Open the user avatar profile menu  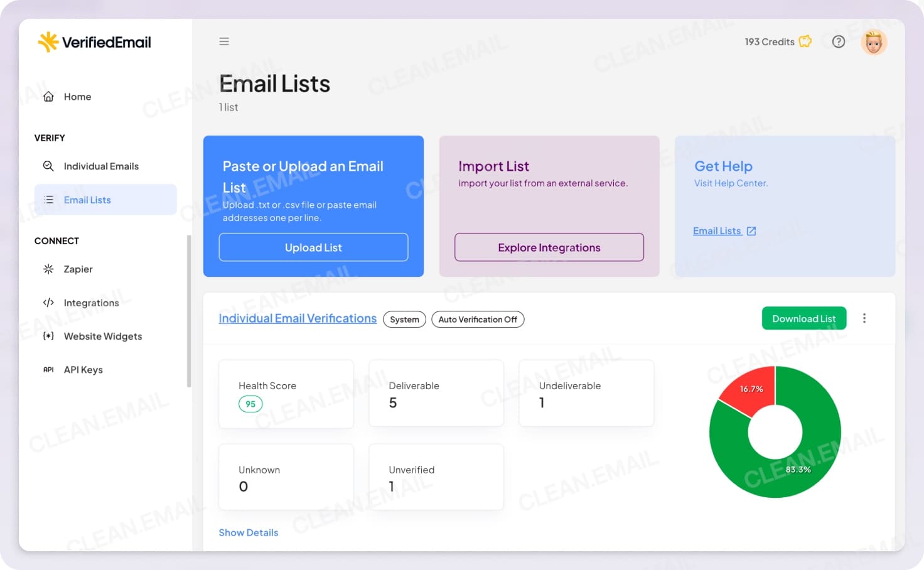click(874, 41)
